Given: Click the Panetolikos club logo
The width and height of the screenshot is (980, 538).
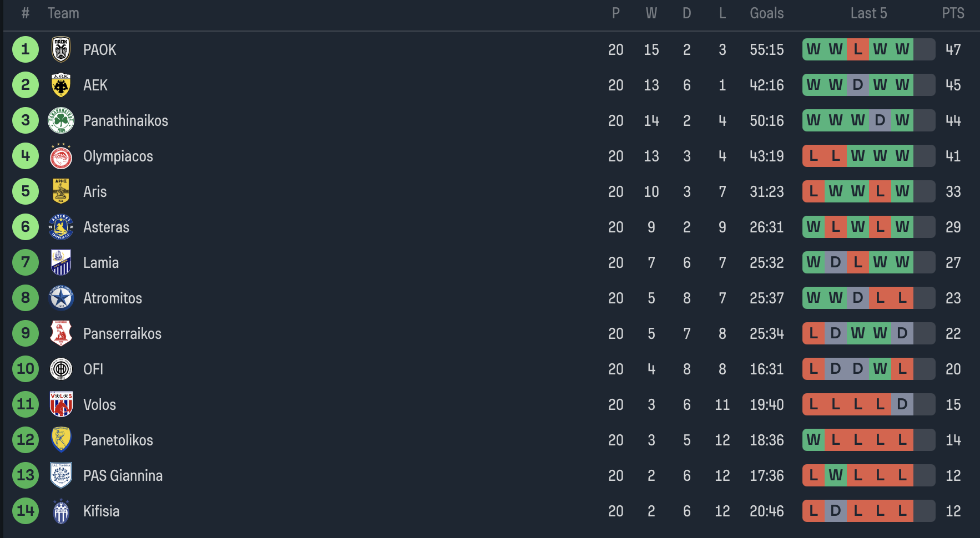Looking at the screenshot, I should (61, 440).
